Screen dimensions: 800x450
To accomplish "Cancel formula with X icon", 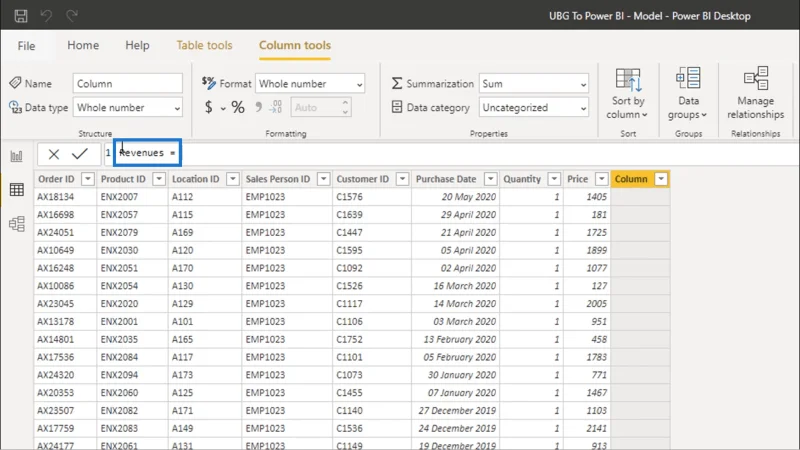I will (x=54, y=154).
